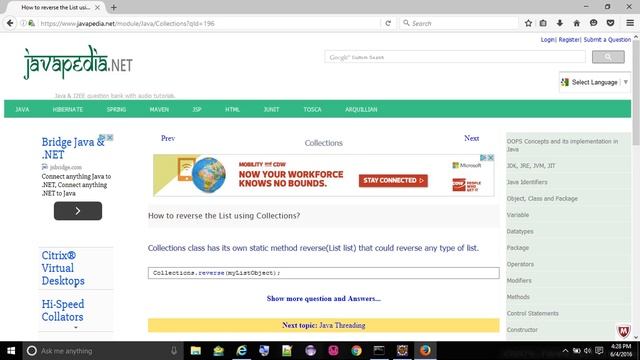Open the JSP menu item
The height and width of the screenshot is (360, 640).
click(197, 109)
